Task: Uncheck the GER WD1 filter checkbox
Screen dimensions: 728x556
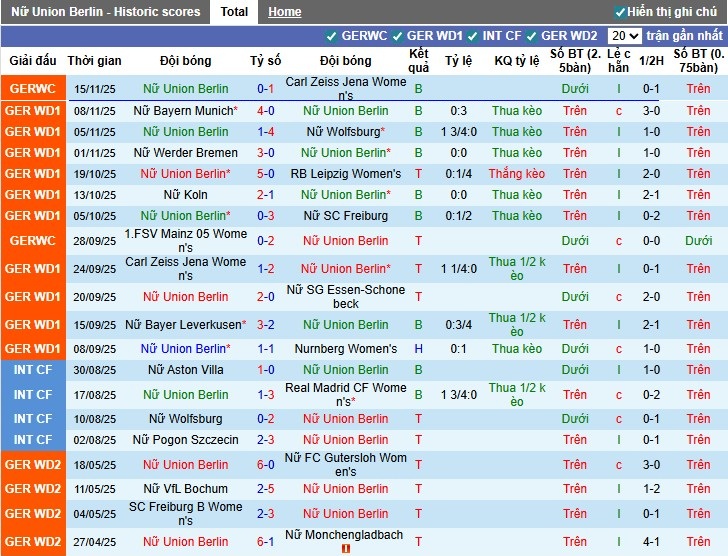Action: point(398,36)
